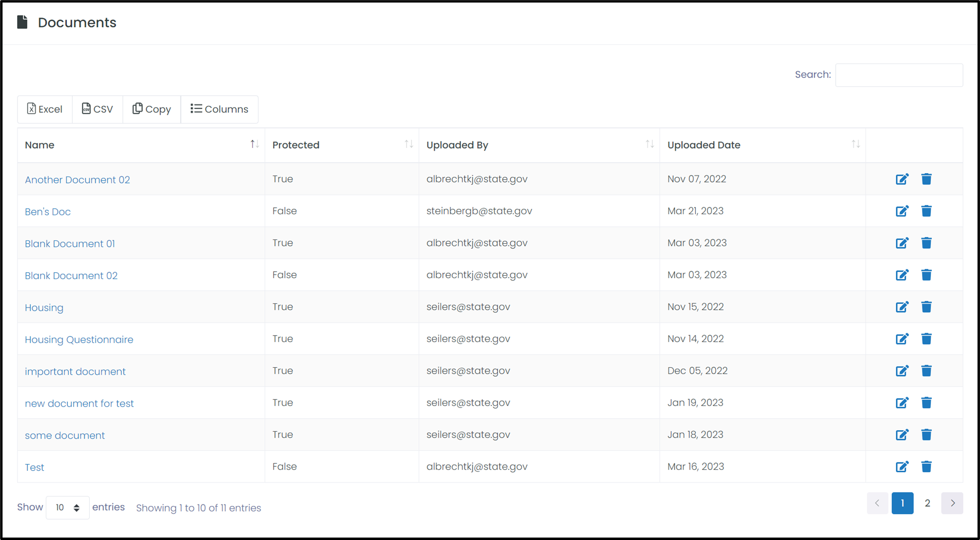
Task: Click 'Showing 1 to 10 of 11 entries' text
Action: (x=198, y=508)
